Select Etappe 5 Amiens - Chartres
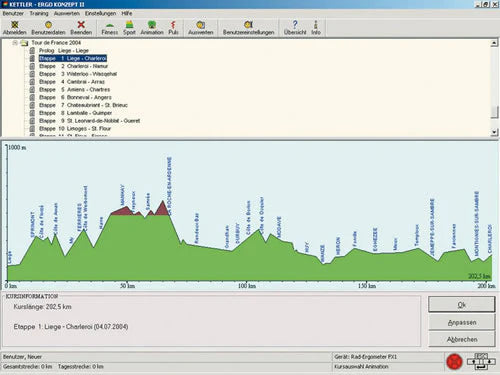This screenshot has height=375, width=500. (74, 89)
